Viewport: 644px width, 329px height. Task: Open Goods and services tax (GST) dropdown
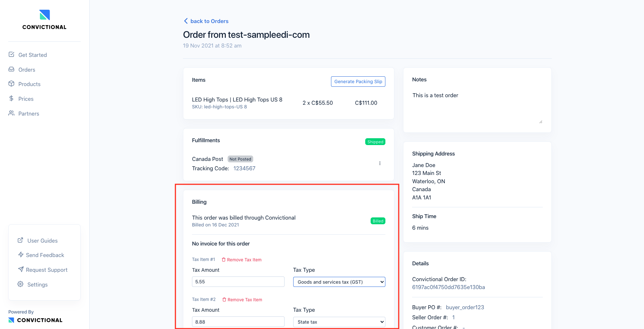(x=339, y=282)
